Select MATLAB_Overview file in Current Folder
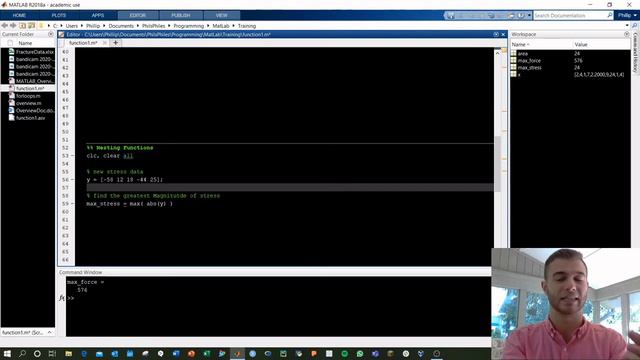The width and height of the screenshot is (640, 360). tap(31, 81)
